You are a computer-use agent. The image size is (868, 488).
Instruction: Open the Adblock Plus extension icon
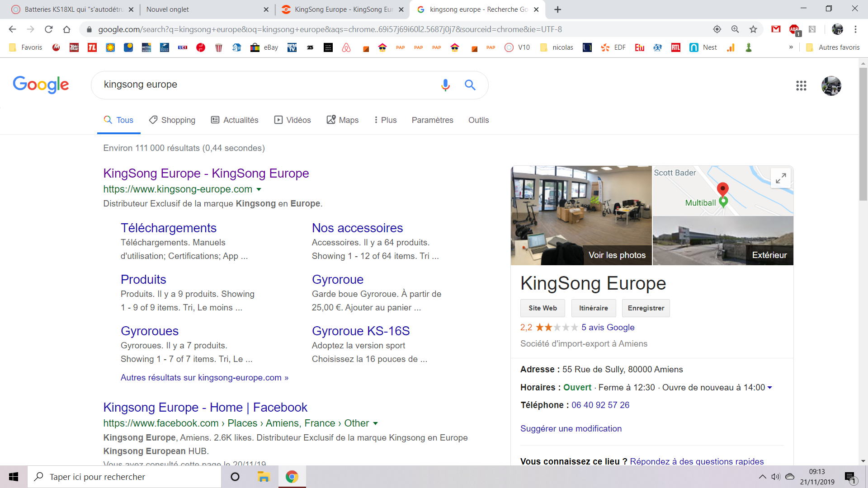coord(794,30)
